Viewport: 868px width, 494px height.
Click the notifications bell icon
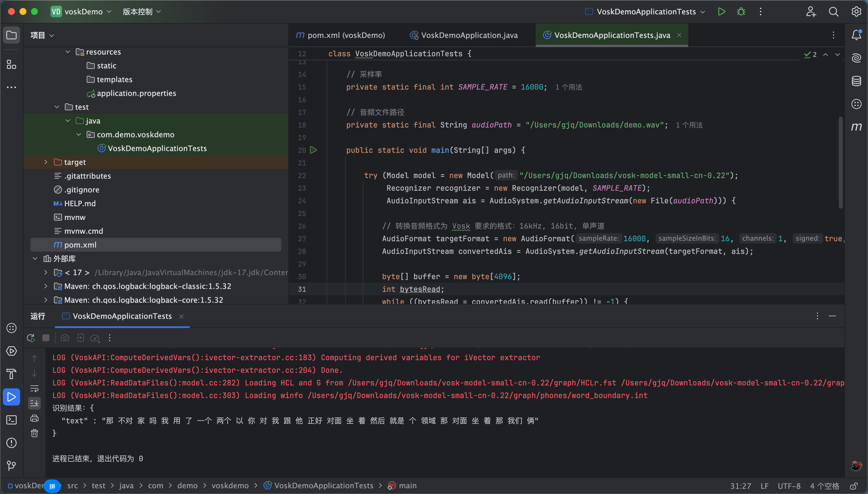856,34
